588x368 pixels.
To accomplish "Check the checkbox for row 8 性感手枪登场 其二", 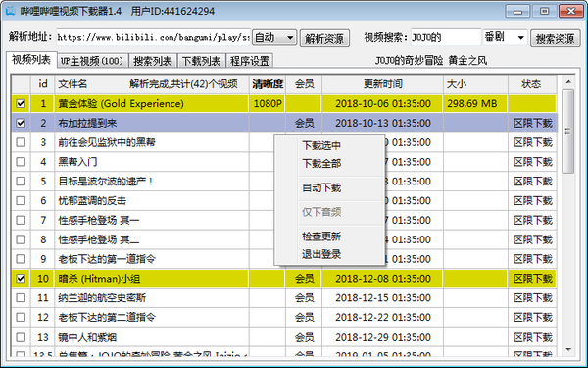I will [x=21, y=239].
